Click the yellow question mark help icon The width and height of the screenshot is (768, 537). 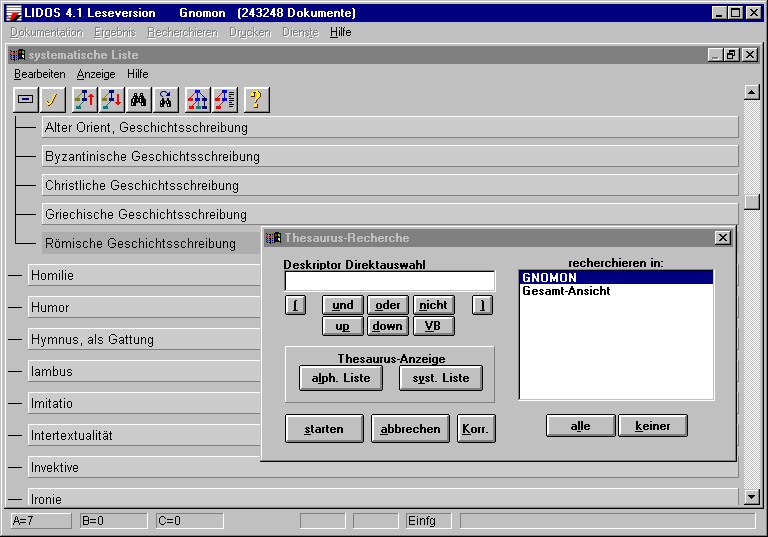257,100
